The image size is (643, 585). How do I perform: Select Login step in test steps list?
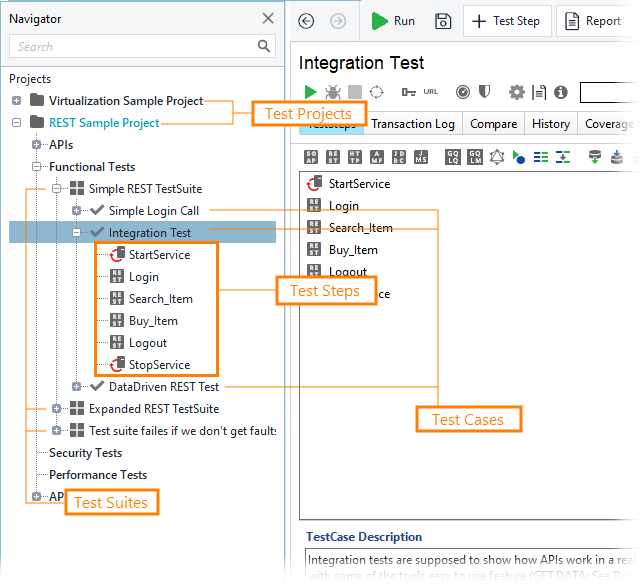[x=344, y=206]
